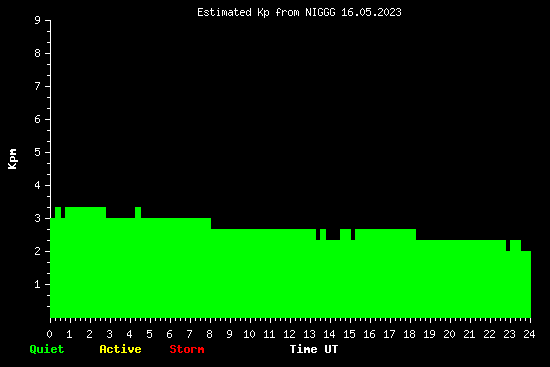This screenshot has width=550, height=367.
Task: Click the 'Time UT' axis label
Action: point(314,349)
